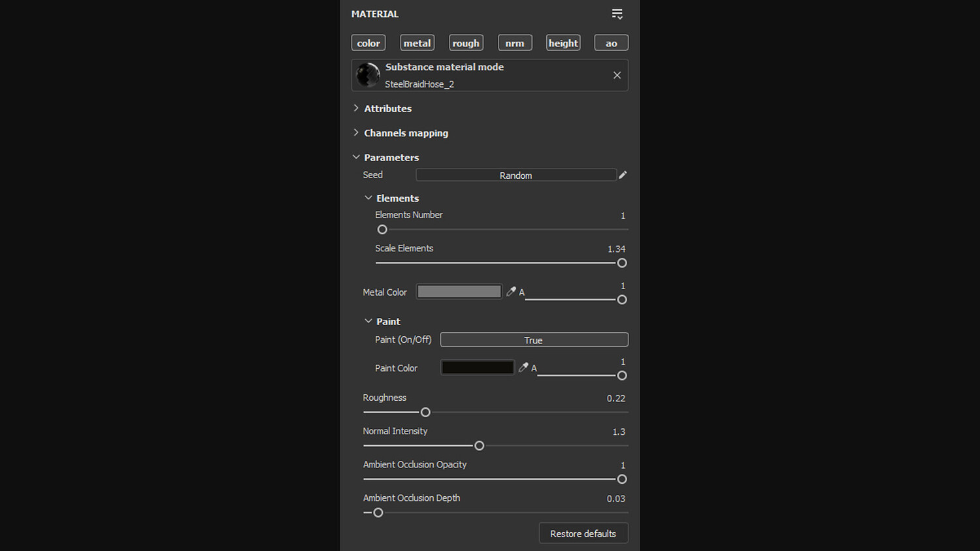980x551 pixels.
Task: Toggle the metal channel
Action: (417, 43)
